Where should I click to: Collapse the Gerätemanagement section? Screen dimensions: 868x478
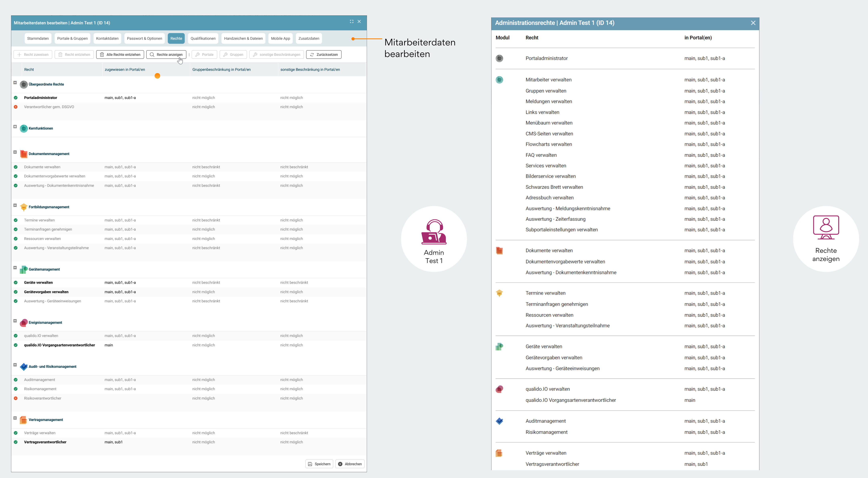[15, 267]
